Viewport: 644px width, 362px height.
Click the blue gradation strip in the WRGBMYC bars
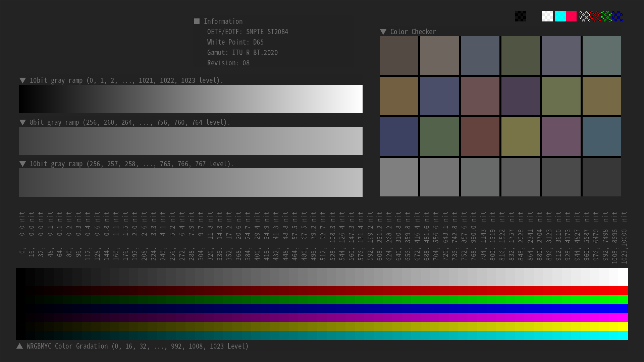coord(322,308)
